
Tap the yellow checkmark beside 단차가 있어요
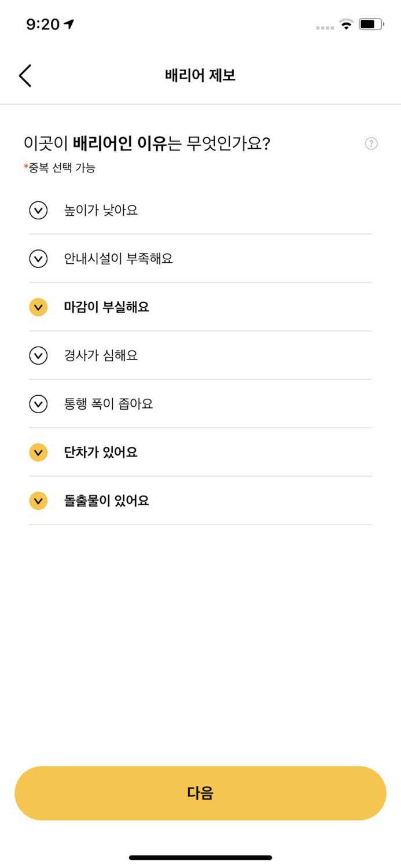coord(38,452)
